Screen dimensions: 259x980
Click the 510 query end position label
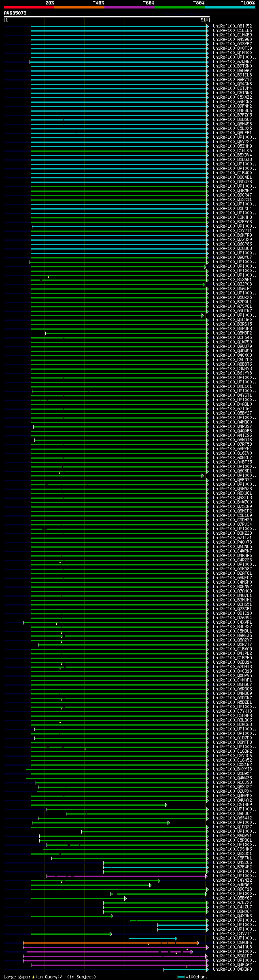click(x=204, y=20)
